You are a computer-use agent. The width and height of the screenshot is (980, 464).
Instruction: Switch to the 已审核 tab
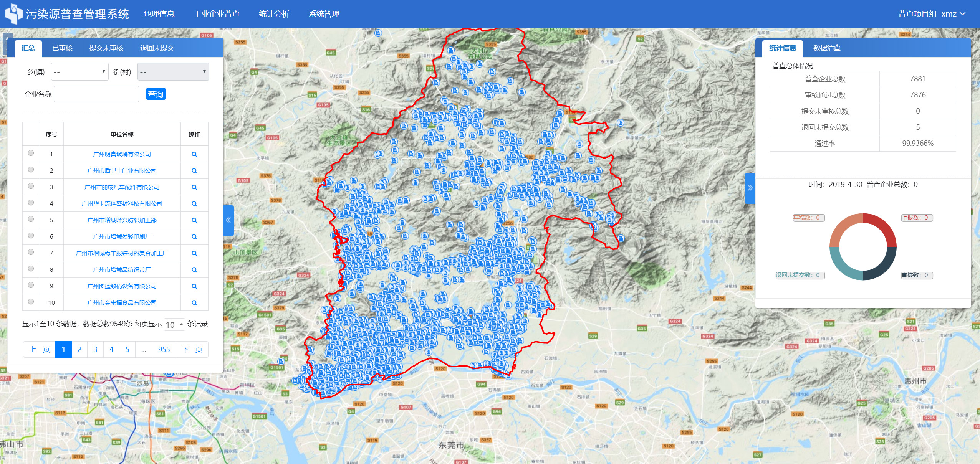click(x=62, y=48)
